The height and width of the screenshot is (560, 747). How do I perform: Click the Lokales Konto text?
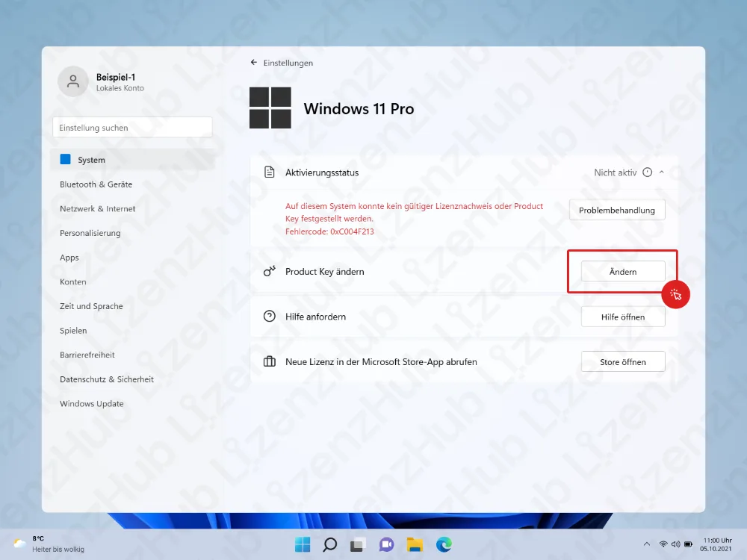[120, 88]
